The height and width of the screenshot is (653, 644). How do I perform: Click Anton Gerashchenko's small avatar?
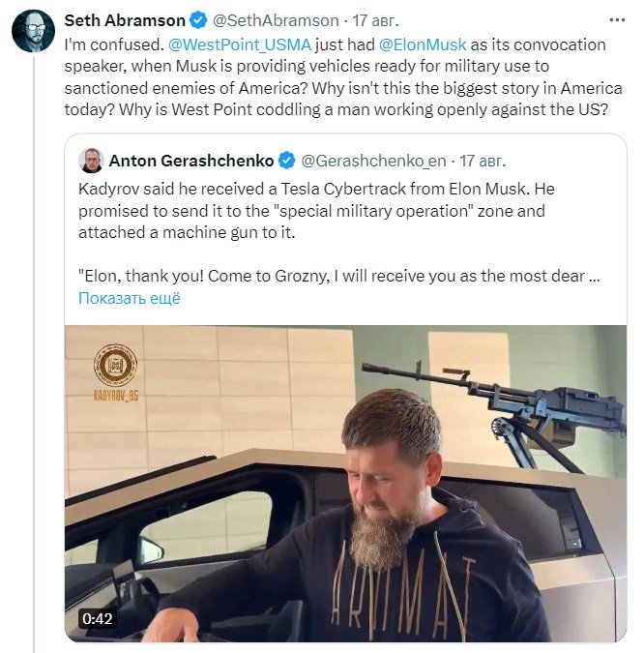tap(91, 160)
